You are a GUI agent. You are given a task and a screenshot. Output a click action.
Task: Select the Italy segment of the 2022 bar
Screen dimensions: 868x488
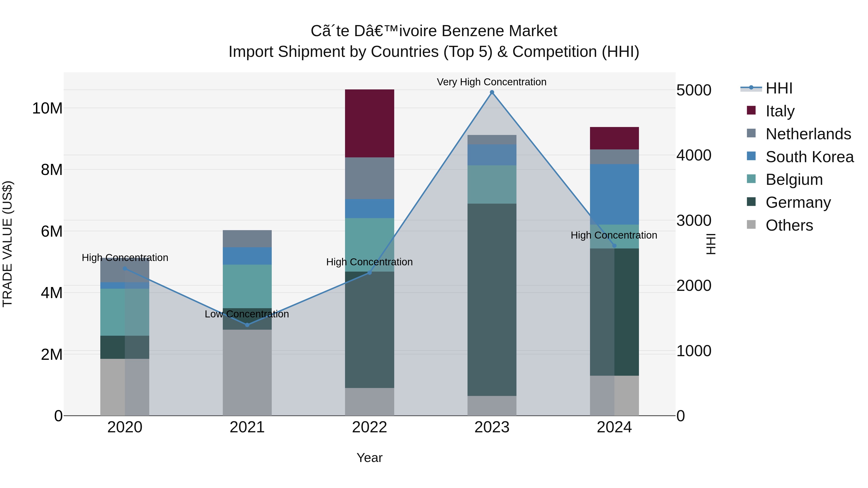pyautogui.click(x=370, y=124)
